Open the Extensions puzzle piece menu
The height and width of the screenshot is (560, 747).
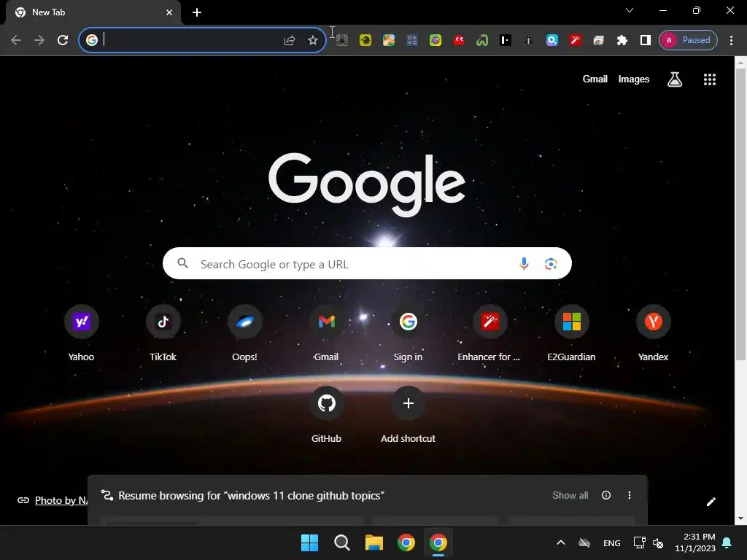pyautogui.click(x=622, y=41)
